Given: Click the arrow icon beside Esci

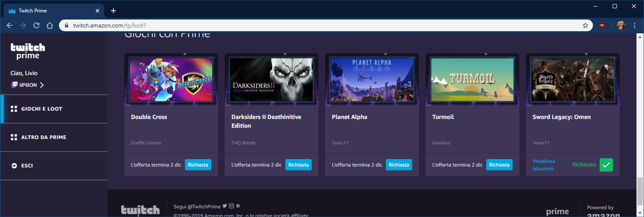Looking at the screenshot, I should pyautogui.click(x=14, y=165).
